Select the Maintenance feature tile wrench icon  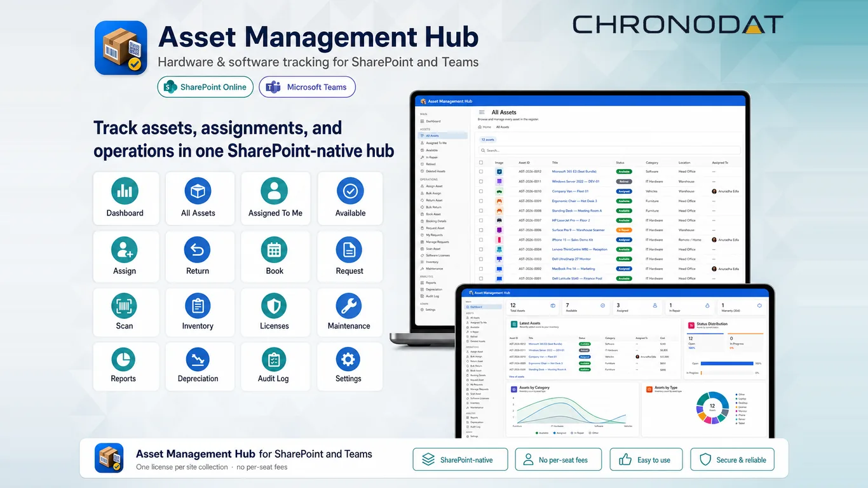(x=349, y=306)
